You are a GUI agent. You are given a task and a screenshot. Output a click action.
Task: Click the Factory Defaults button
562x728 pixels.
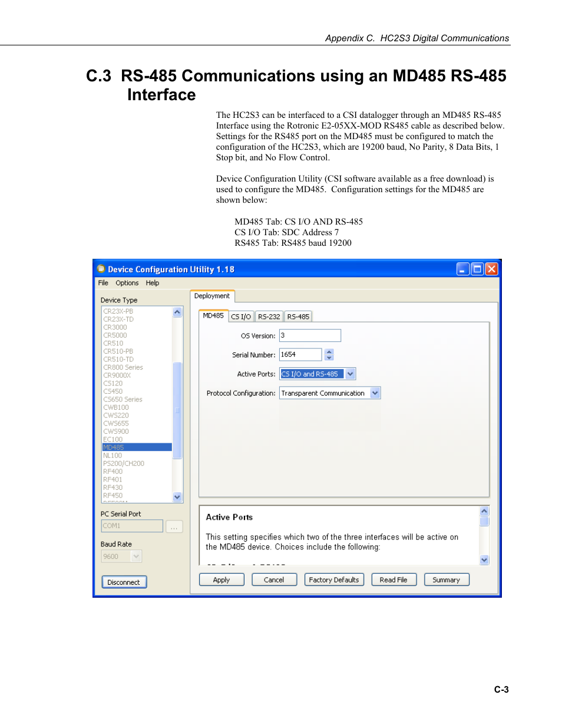pos(334,579)
